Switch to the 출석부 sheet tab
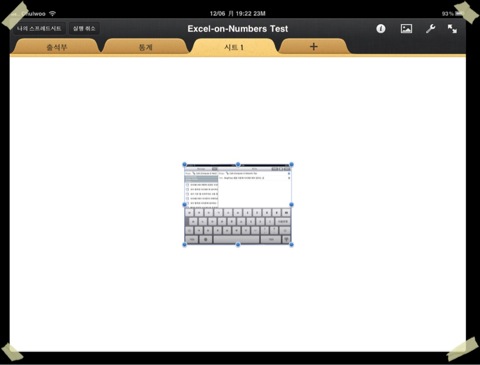Viewport: 480px width, 365px height. pyautogui.click(x=57, y=47)
